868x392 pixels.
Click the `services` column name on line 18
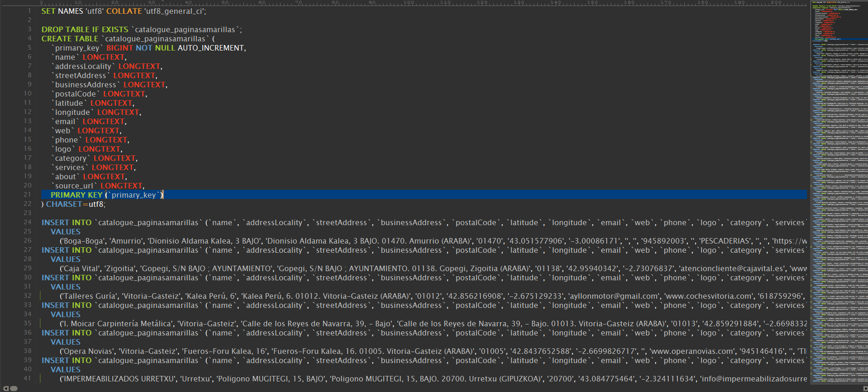(x=70, y=167)
